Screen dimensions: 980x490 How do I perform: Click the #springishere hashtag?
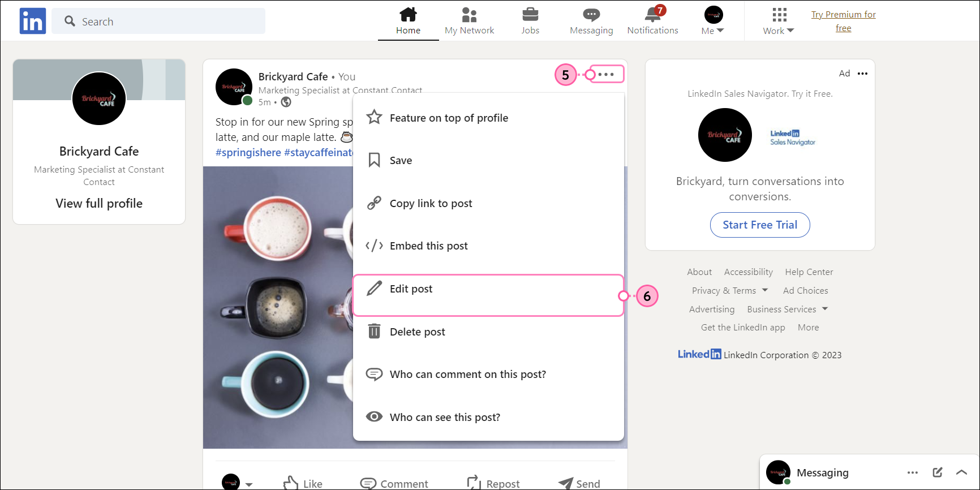pos(248,153)
